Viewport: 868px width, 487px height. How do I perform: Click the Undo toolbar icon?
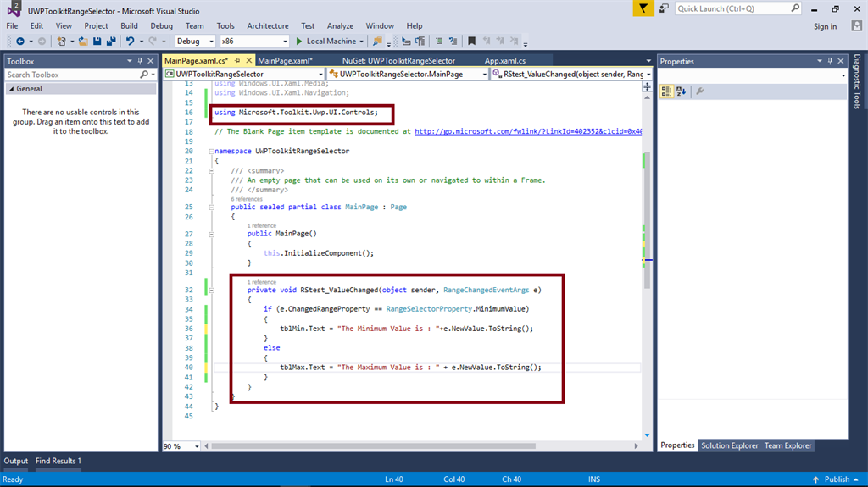(131, 42)
